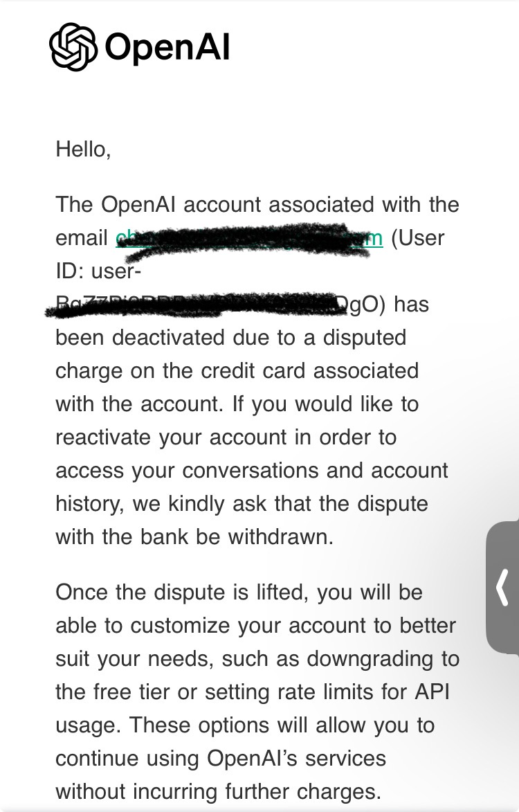
Task: Click the "Hello," greeting text
Action: tap(83, 150)
